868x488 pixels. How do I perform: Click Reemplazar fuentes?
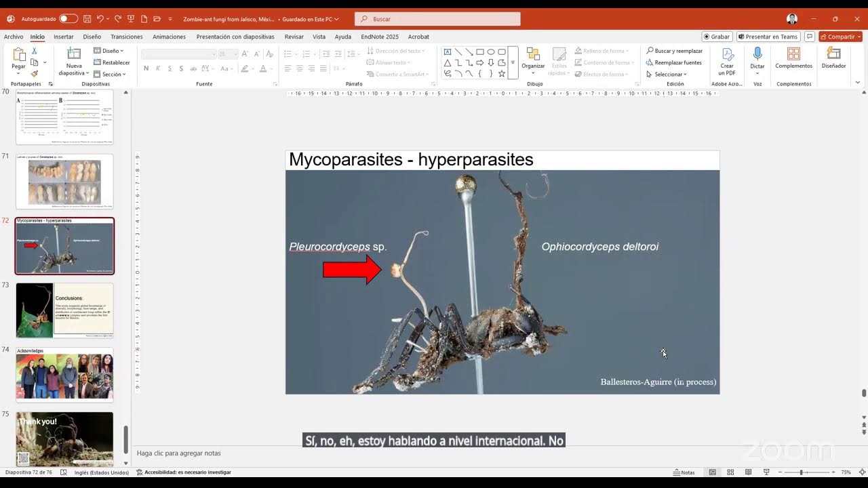[x=674, y=62]
